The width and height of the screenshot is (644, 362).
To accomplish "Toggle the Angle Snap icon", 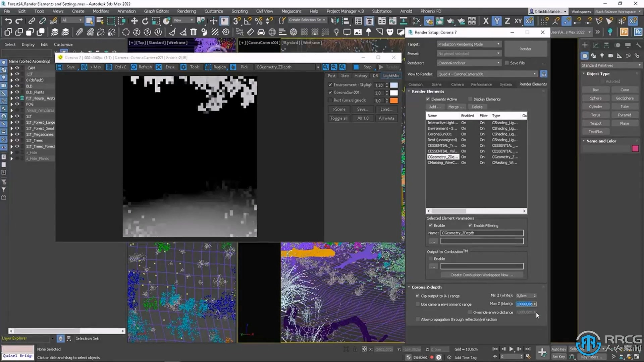I will pyautogui.click(x=248, y=21).
